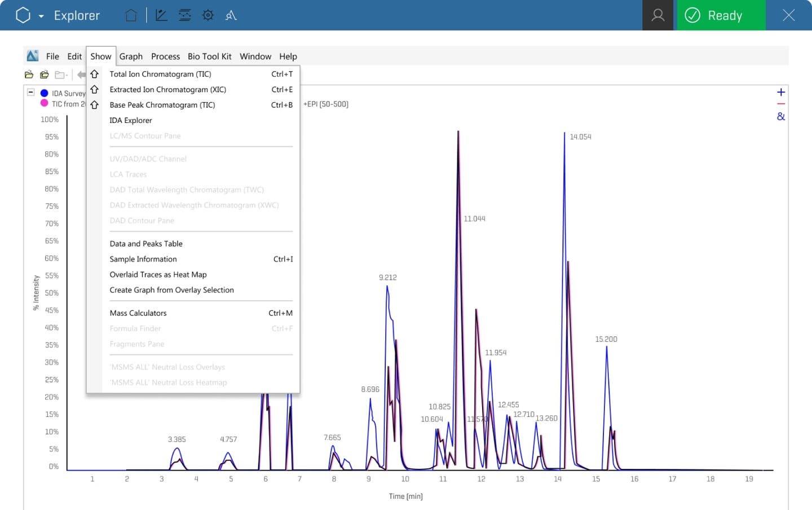Viewport: 812px width, 510px height.
Task: Click the green Ready status indicator
Action: point(721,15)
